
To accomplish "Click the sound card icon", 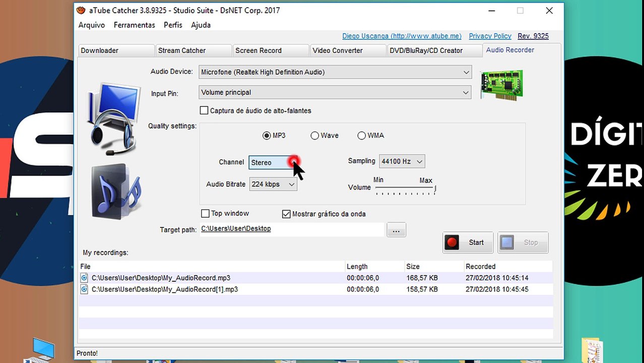I will [x=502, y=84].
